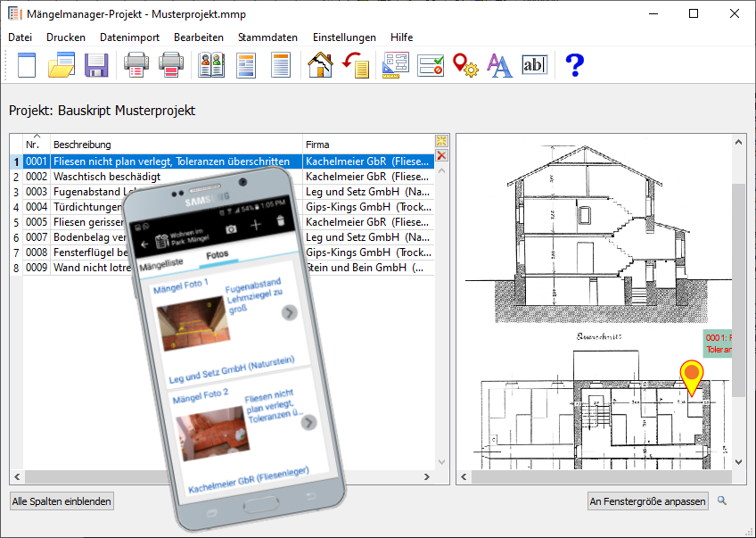Save the project via floppy disk icon
The width and height of the screenshot is (756, 538).
pyautogui.click(x=96, y=65)
